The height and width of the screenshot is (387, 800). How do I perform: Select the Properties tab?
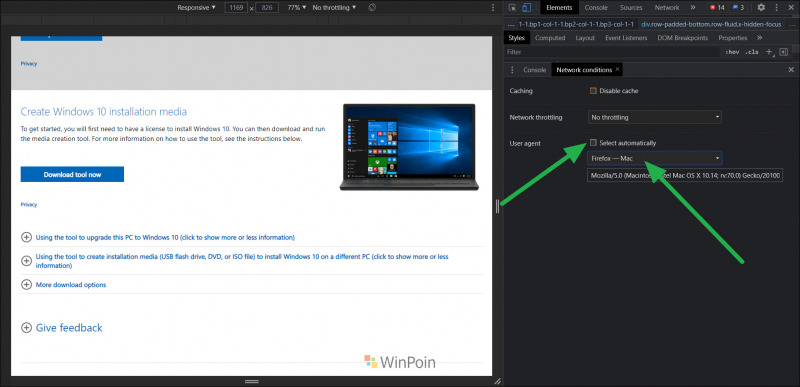pyautogui.click(x=733, y=38)
